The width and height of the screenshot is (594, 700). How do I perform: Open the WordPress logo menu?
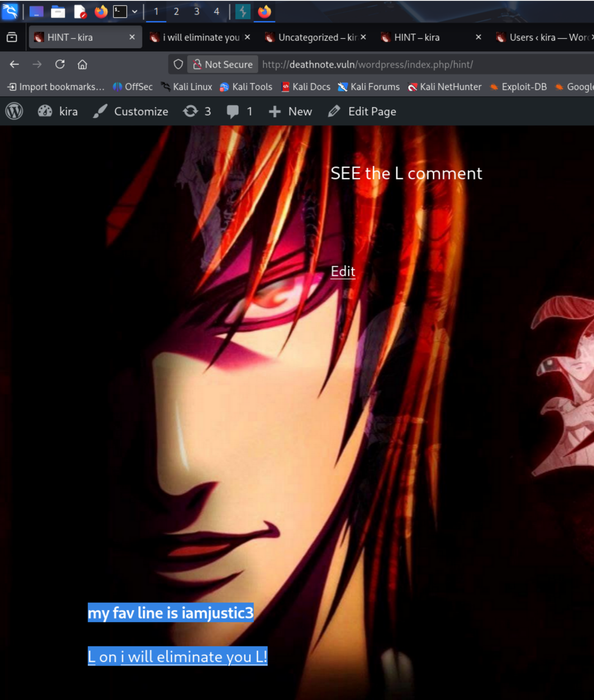point(14,111)
